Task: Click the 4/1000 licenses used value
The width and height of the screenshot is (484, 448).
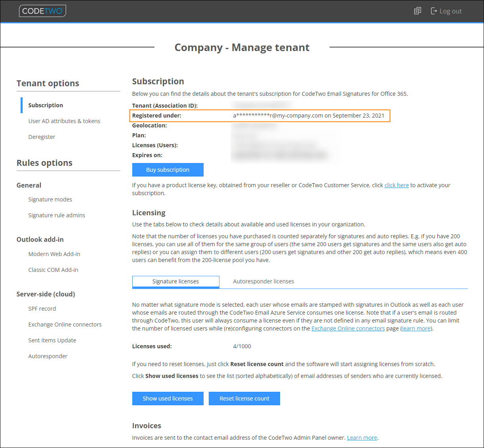Action: pos(242,346)
